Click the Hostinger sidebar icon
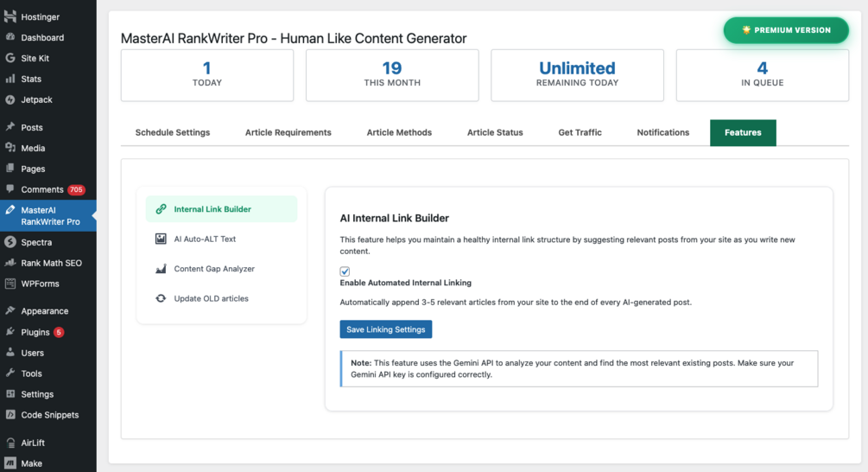 [x=10, y=16]
